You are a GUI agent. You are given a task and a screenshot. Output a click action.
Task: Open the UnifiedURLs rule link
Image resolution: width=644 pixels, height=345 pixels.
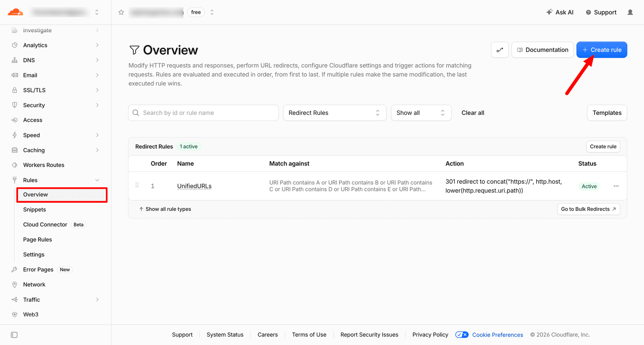point(194,186)
